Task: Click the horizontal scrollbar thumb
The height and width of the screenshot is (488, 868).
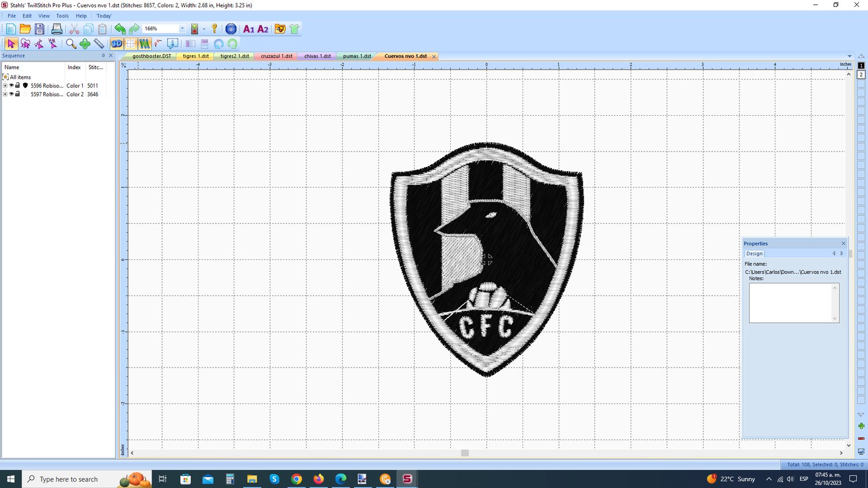Action: pos(465,453)
